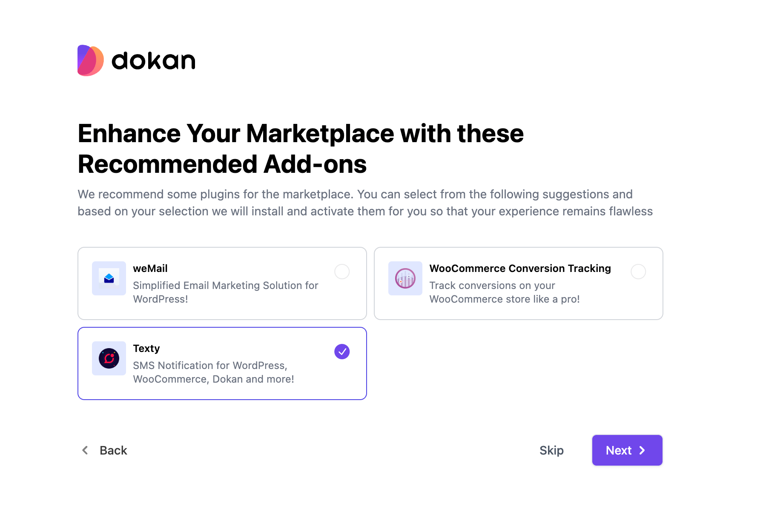Viewport: 763px width, 532px height.
Task: Click the Texty SMS Notification description
Action: click(214, 372)
